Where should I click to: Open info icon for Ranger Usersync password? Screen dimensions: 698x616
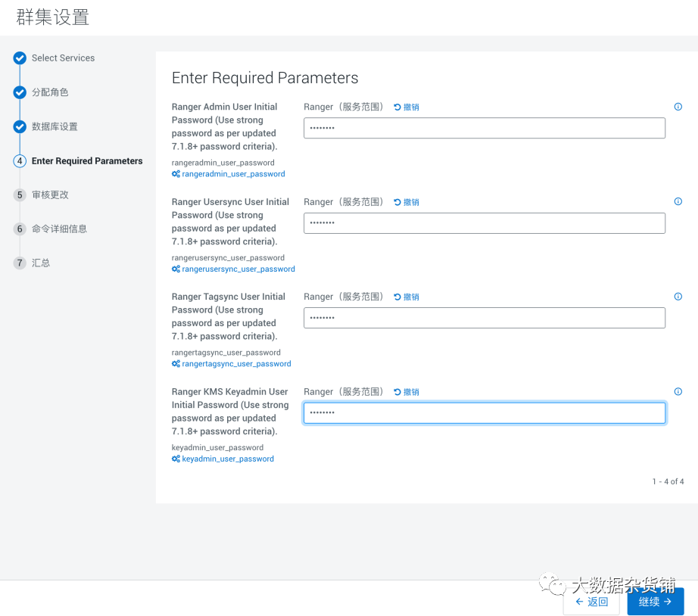pos(678,201)
